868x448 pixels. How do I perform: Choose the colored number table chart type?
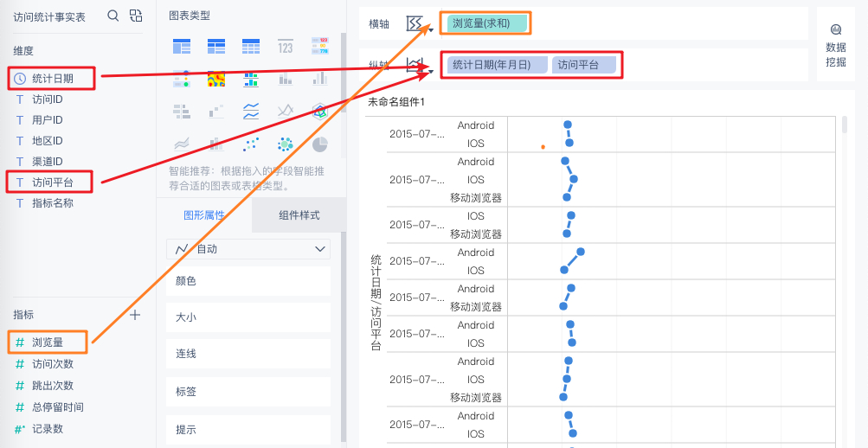pos(320,47)
